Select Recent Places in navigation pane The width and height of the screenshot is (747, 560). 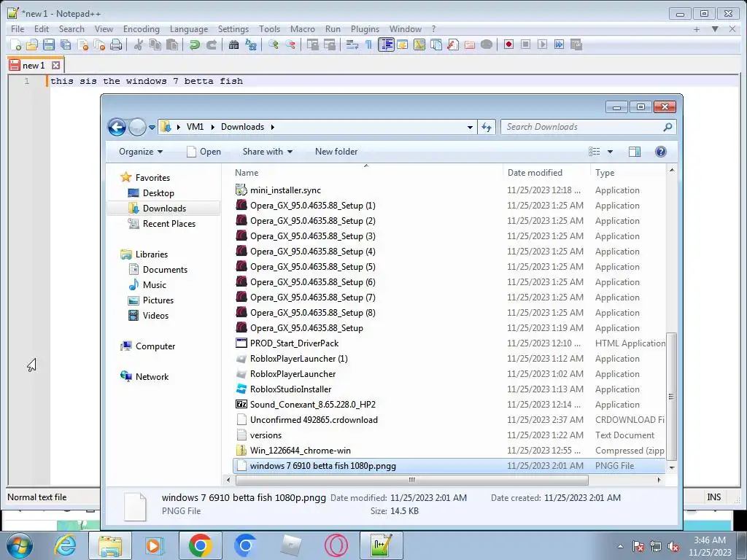coord(169,223)
